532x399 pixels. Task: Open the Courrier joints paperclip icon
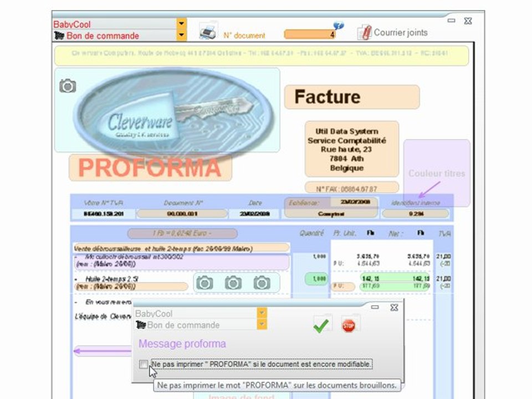coord(364,33)
